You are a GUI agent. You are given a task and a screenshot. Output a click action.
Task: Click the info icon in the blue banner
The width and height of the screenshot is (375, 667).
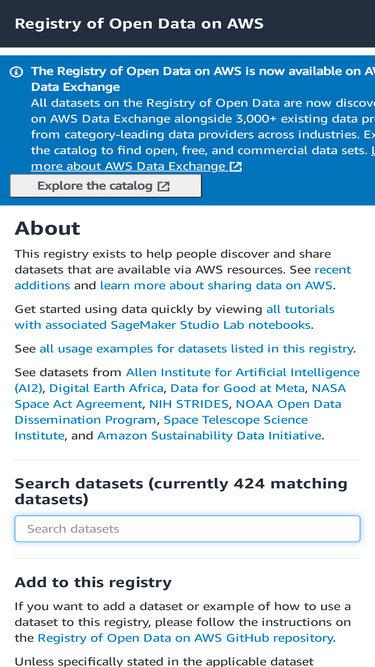(x=16, y=72)
